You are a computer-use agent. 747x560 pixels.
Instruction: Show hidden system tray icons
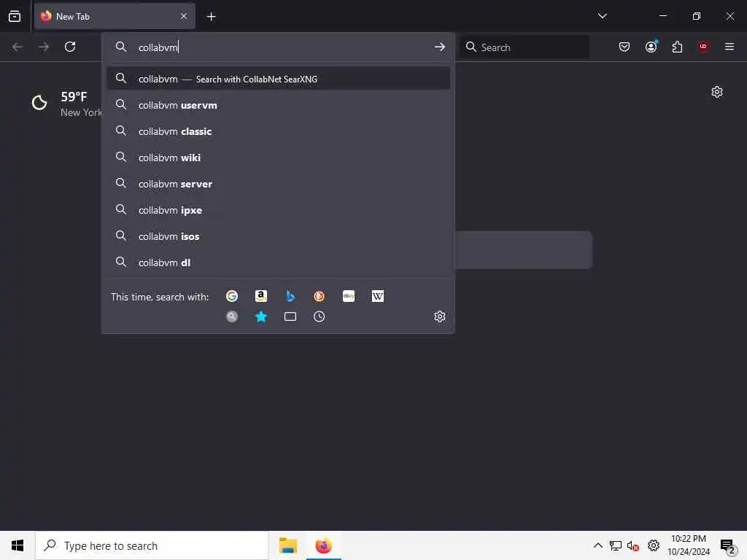point(598,545)
